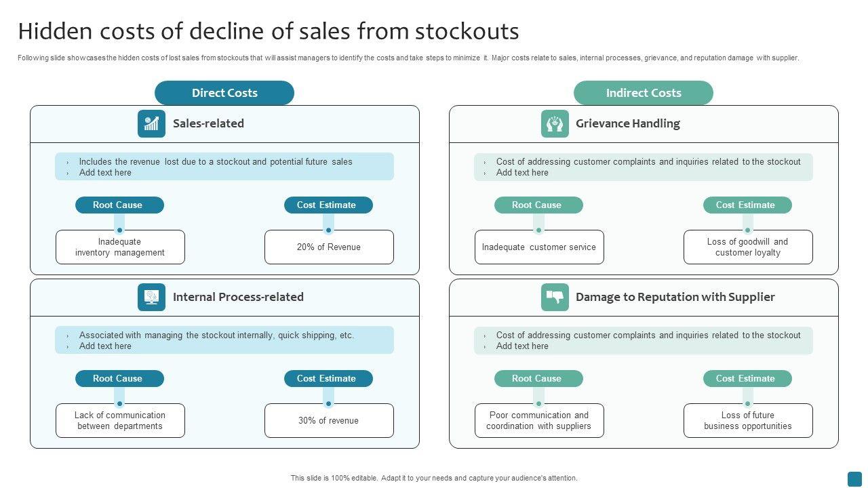The height and width of the screenshot is (488, 868).
Task: Click the teal square in bottom-right corner
Action: (854, 479)
